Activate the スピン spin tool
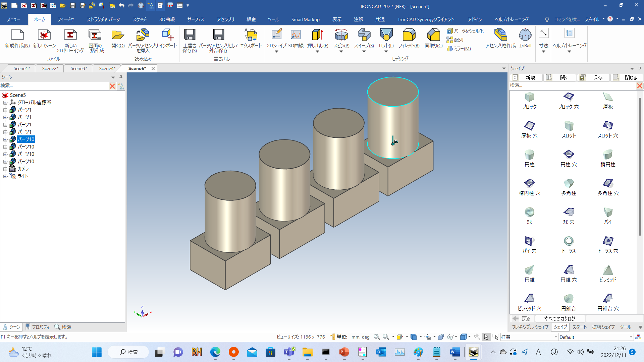Viewport: 644px width, 362px height. point(341,37)
